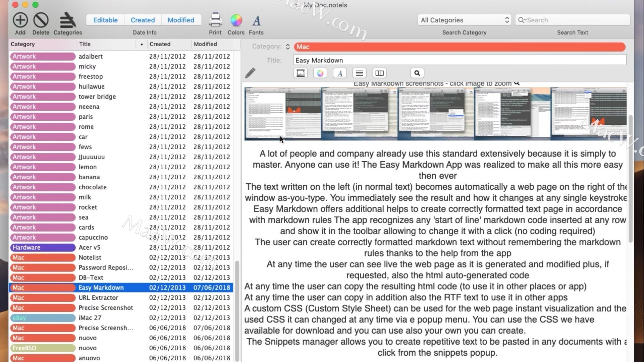Select the chocolate note row
This screenshot has height=362, width=644.
tap(121, 187)
